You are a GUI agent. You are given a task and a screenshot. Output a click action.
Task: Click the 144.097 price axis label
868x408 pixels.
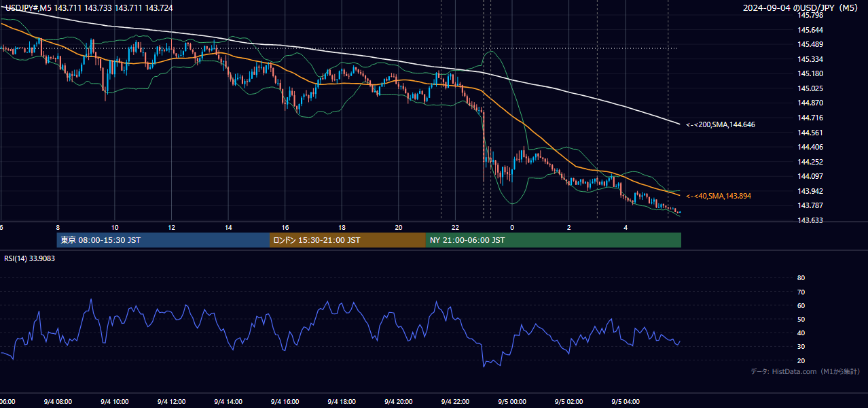[x=810, y=176]
